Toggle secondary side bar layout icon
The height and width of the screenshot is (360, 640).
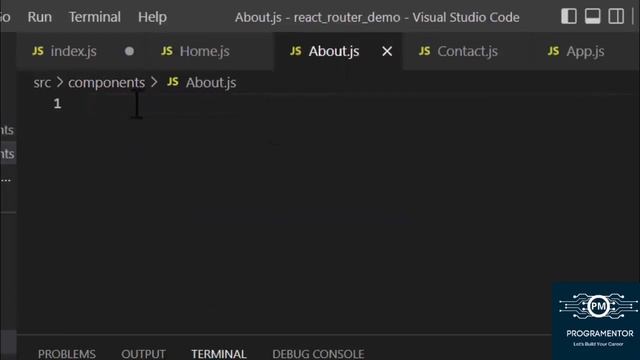click(616, 17)
